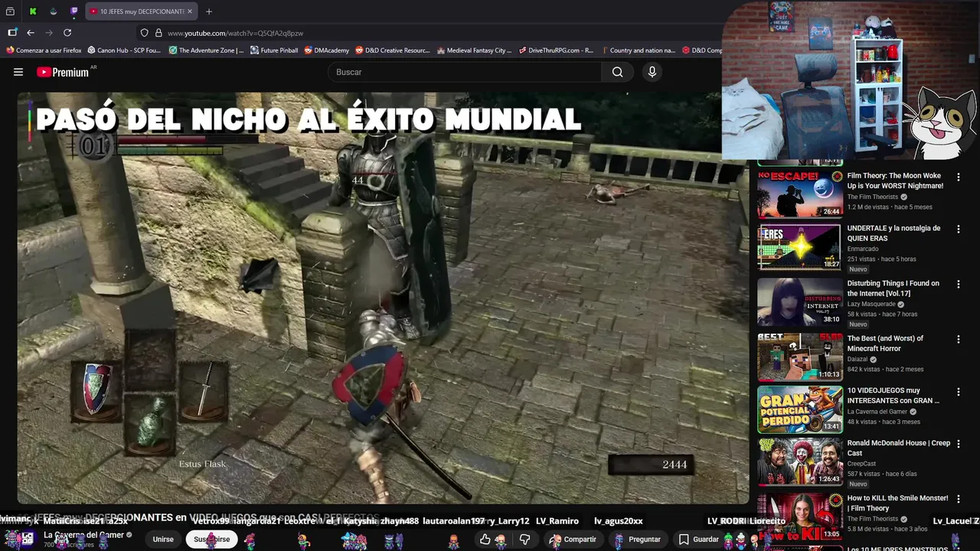Open options for 'Ronald McDonald House' video

pyautogui.click(x=958, y=444)
